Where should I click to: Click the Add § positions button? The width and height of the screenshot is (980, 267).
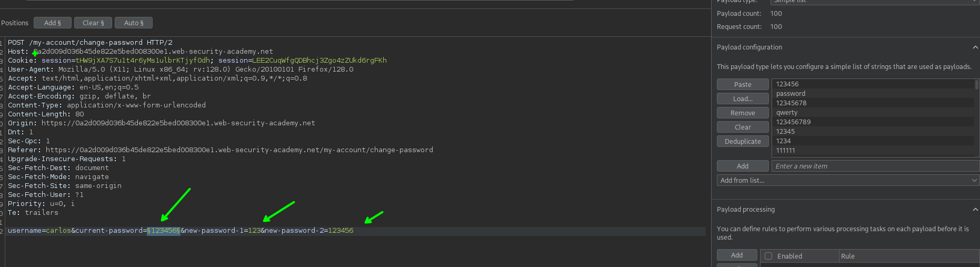[53, 23]
